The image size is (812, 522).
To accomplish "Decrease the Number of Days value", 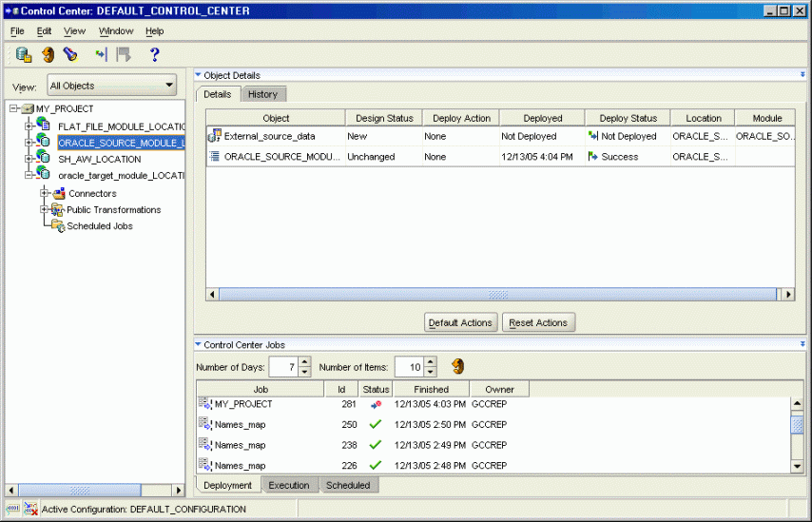I will (304, 372).
